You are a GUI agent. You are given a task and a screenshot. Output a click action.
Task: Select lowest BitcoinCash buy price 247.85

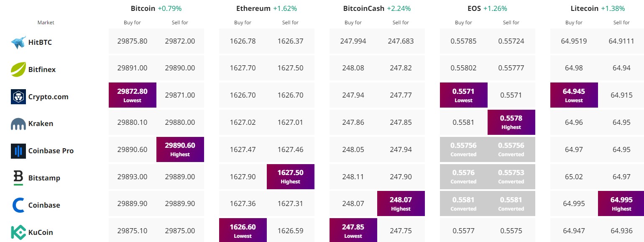coord(353,230)
